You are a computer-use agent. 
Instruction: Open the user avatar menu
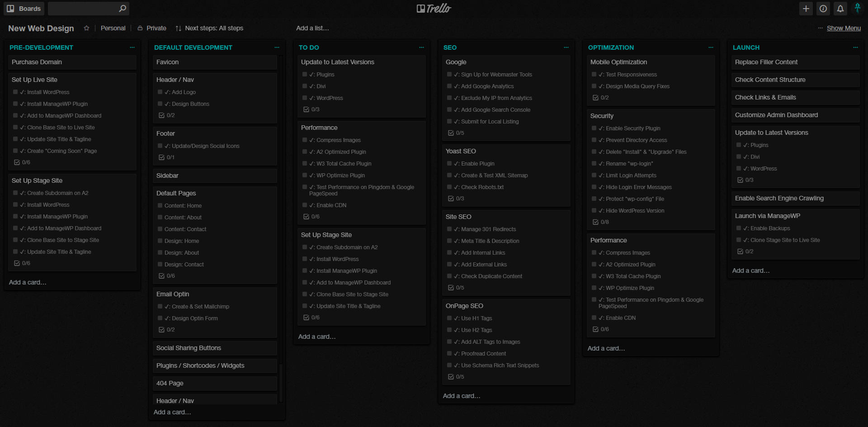[858, 8]
